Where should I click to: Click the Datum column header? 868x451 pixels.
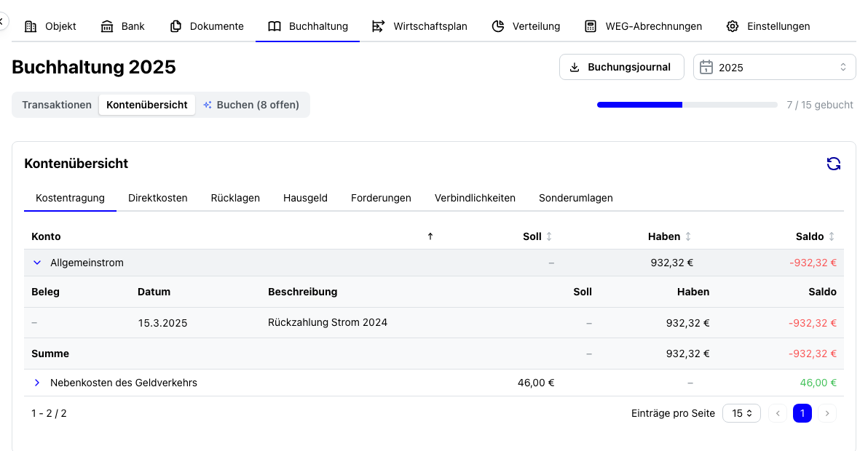point(154,292)
